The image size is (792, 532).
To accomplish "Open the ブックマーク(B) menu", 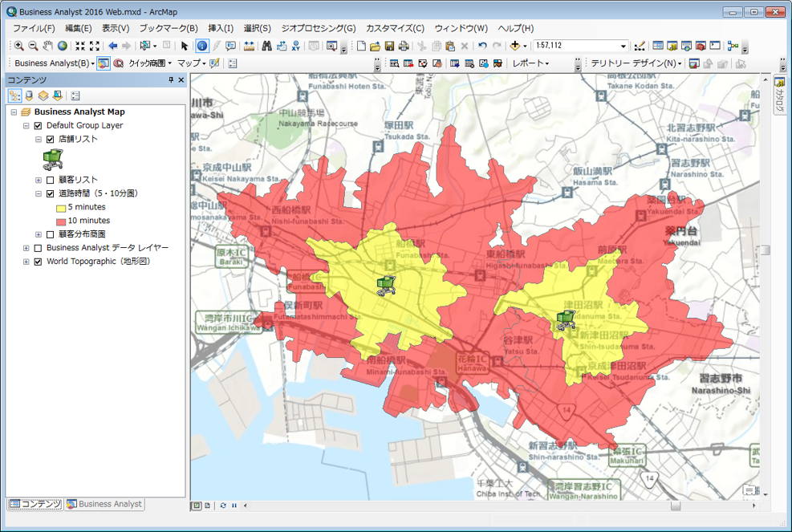I will pos(169,28).
